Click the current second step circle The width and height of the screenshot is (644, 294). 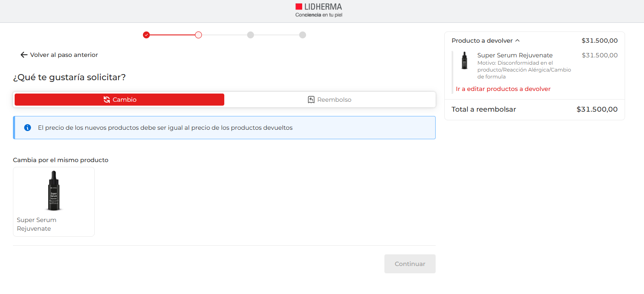[x=198, y=35]
